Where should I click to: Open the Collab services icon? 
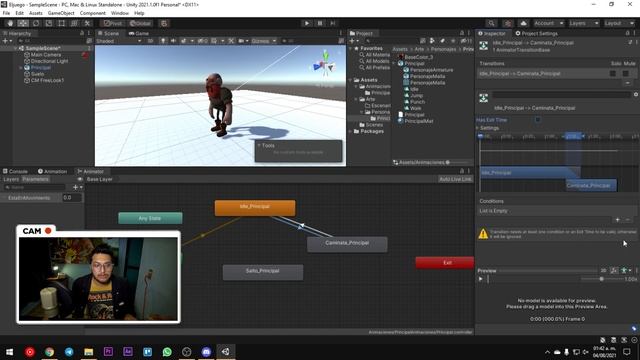[x=508, y=23]
